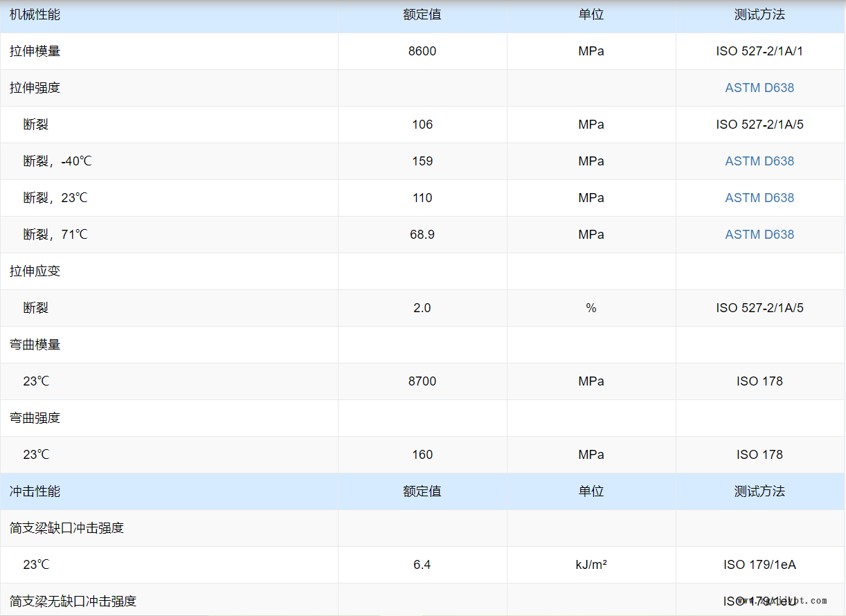Click the % unit cell
The image size is (846, 616).
[x=591, y=308]
